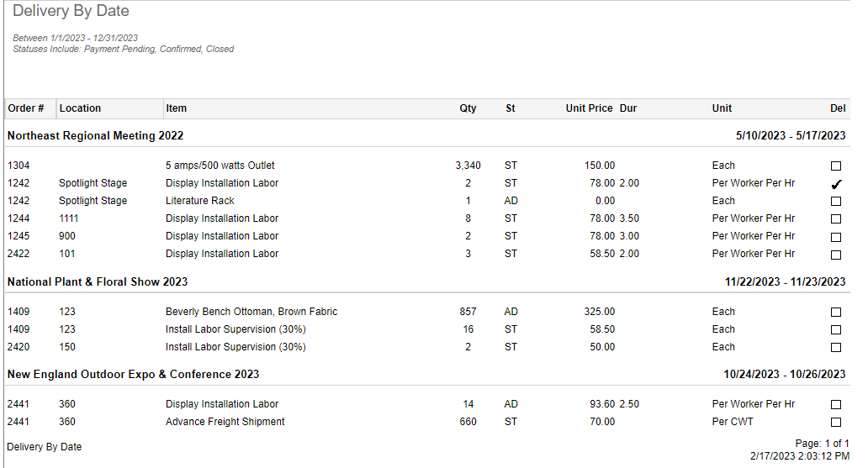Open order number 1304
868x468 pixels.
pyautogui.click(x=18, y=166)
